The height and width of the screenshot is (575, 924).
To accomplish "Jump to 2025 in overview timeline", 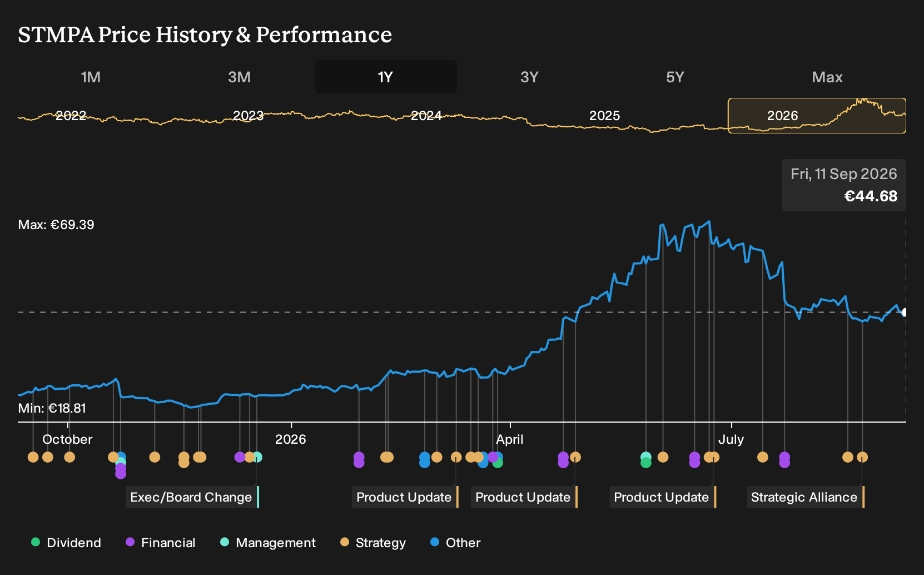I will [604, 116].
